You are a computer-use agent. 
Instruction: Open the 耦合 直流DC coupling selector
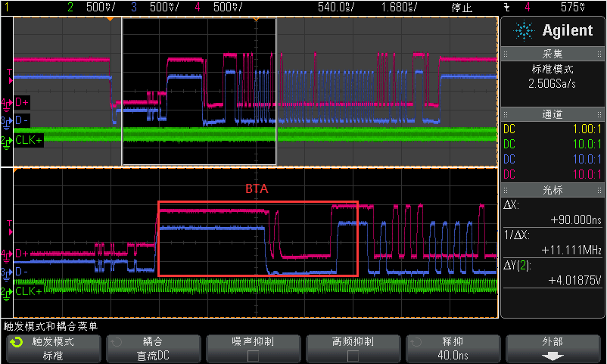coord(152,348)
